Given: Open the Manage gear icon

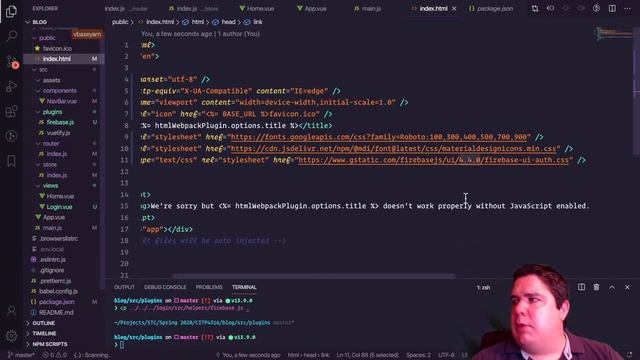Looking at the screenshot, I should [x=11, y=336].
